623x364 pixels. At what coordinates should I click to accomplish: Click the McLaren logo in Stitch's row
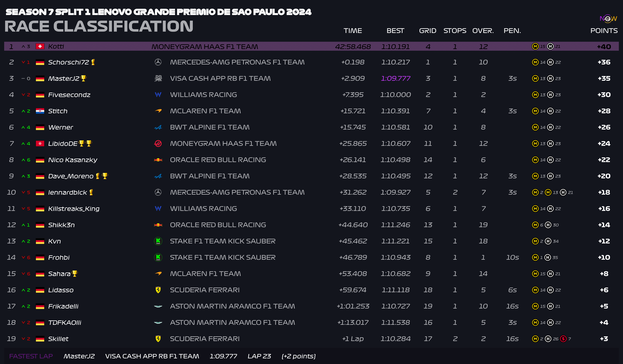click(158, 111)
